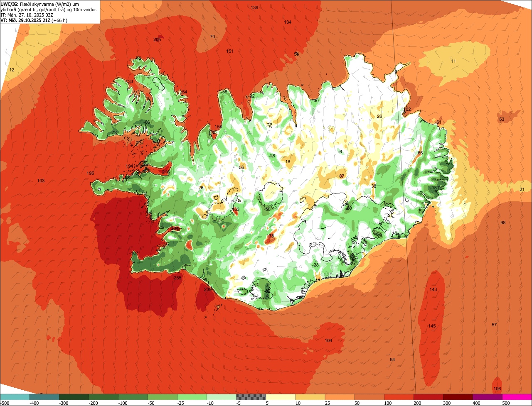Select the map value '145'
Viewport: 532px width, 406px height.
click(432, 326)
